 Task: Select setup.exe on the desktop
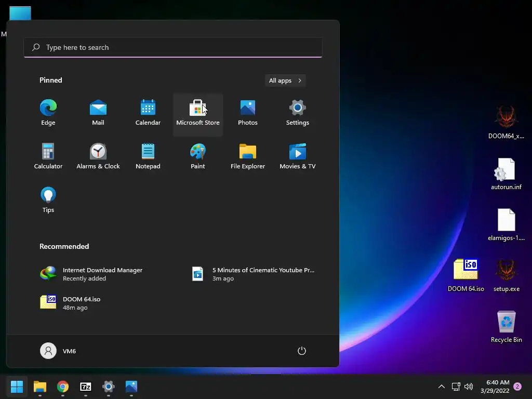click(x=506, y=275)
